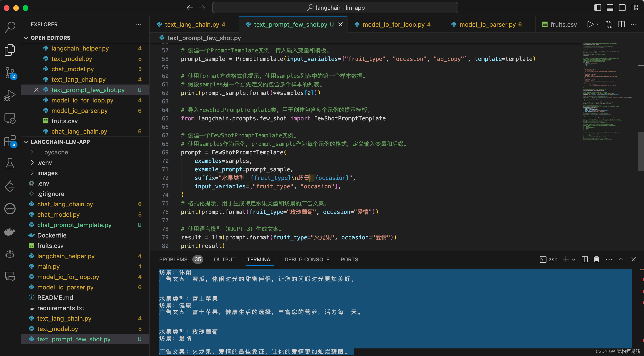Select the TERMINAL panel tab

[x=260, y=259]
